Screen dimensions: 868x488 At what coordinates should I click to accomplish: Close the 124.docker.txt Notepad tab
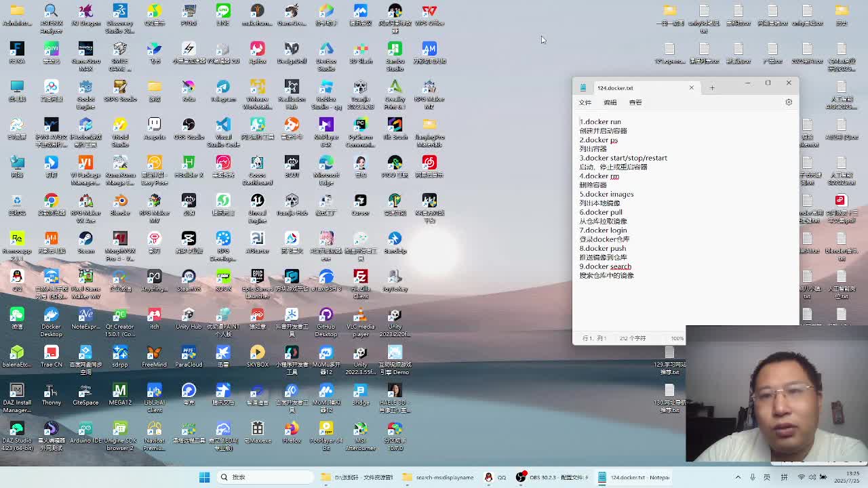point(692,88)
